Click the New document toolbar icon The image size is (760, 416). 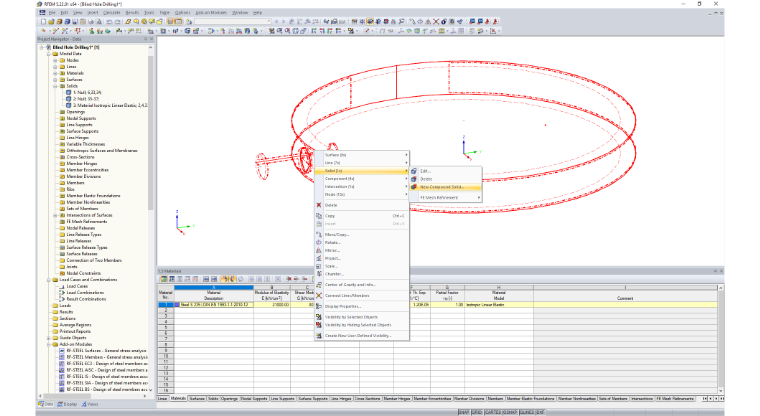tap(44, 21)
